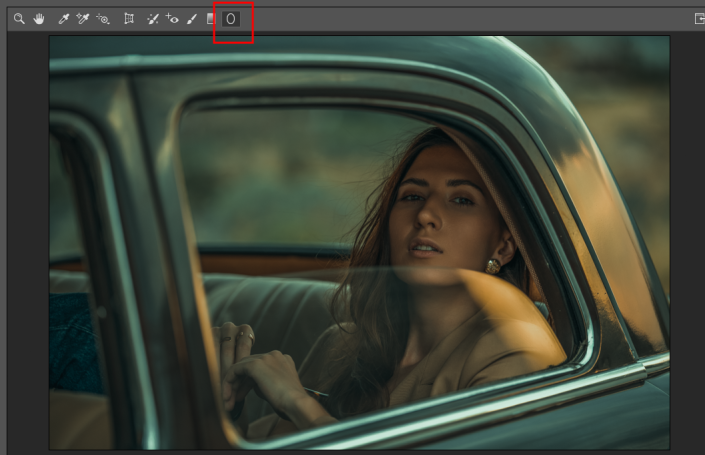The height and width of the screenshot is (455, 705).
Task: Click the orange reflection on the car glass
Action: click(520, 330)
